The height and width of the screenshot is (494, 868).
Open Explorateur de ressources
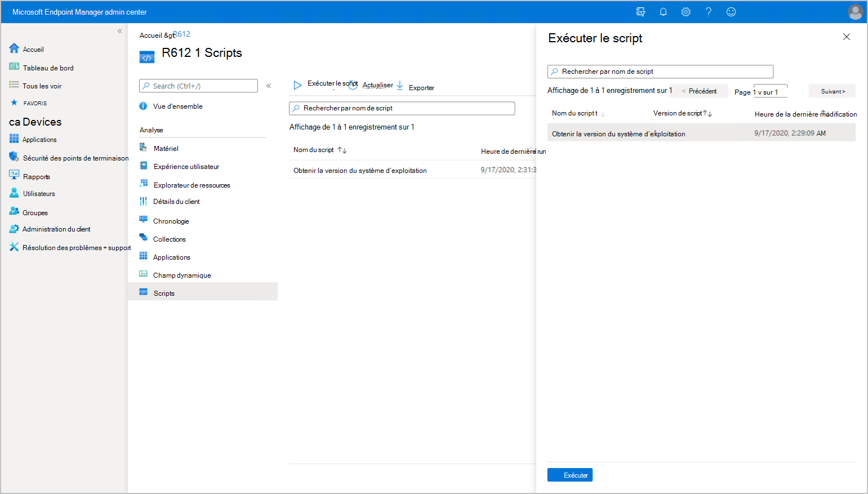pyautogui.click(x=192, y=185)
